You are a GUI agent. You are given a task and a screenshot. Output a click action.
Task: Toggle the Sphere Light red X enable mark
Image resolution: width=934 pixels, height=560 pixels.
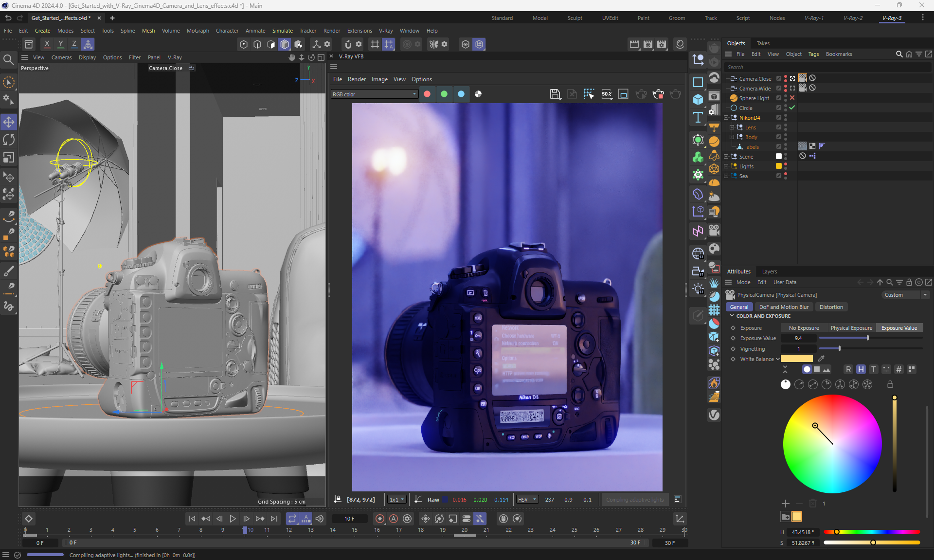[x=792, y=98]
